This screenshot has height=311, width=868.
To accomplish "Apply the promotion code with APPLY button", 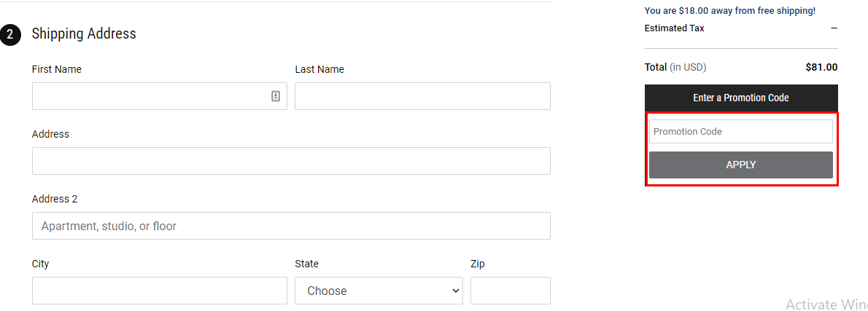I will click(x=740, y=165).
